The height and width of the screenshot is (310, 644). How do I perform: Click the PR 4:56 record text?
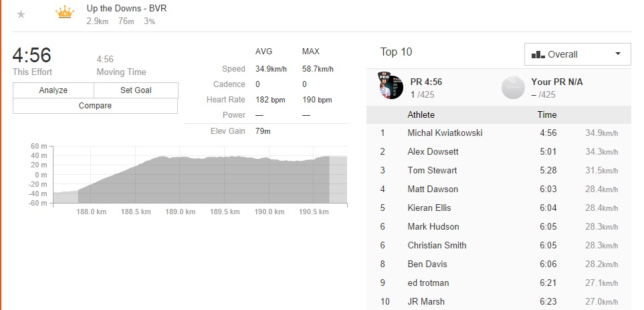pyautogui.click(x=426, y=82)
